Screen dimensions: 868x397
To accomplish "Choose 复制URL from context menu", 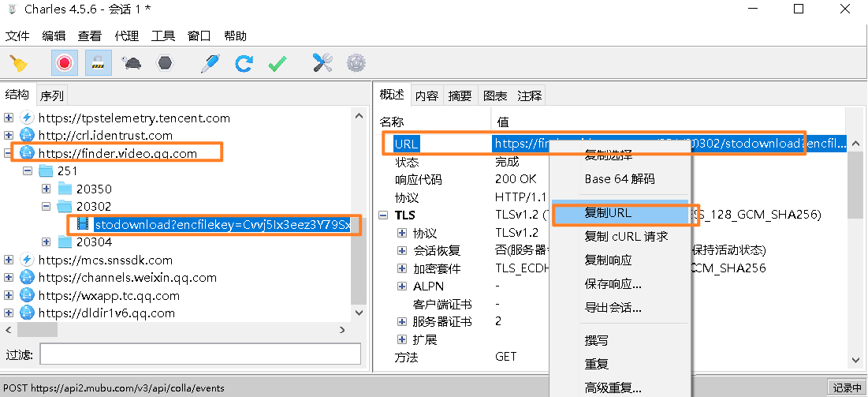I will (x=620, y=213).
